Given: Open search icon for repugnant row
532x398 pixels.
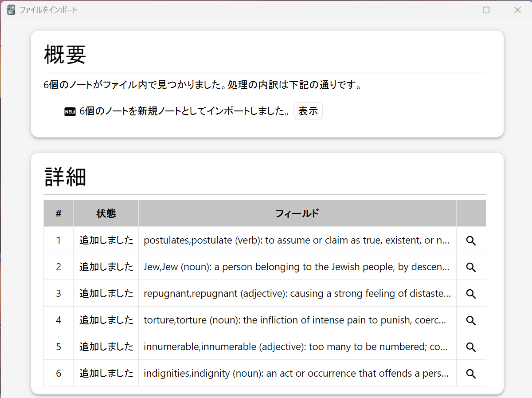Looking at the screenshot, I should pyautogui.click(x=471, y=294).
